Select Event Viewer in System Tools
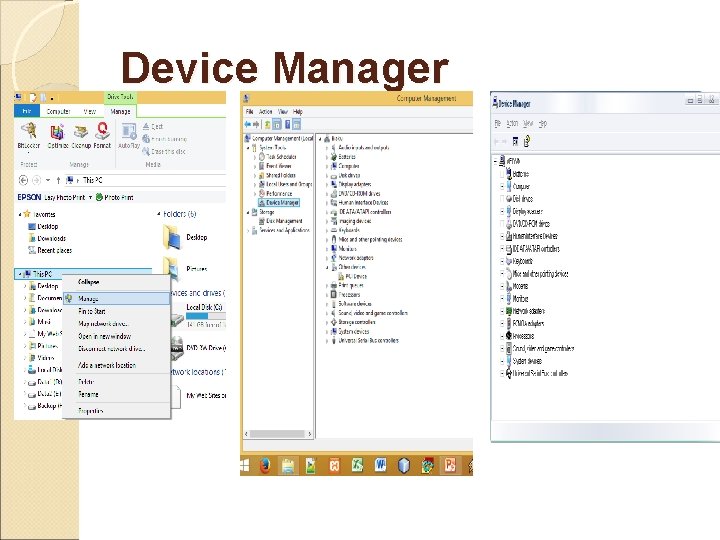This screenshot has height=540, width=720. tap(275, 166)
